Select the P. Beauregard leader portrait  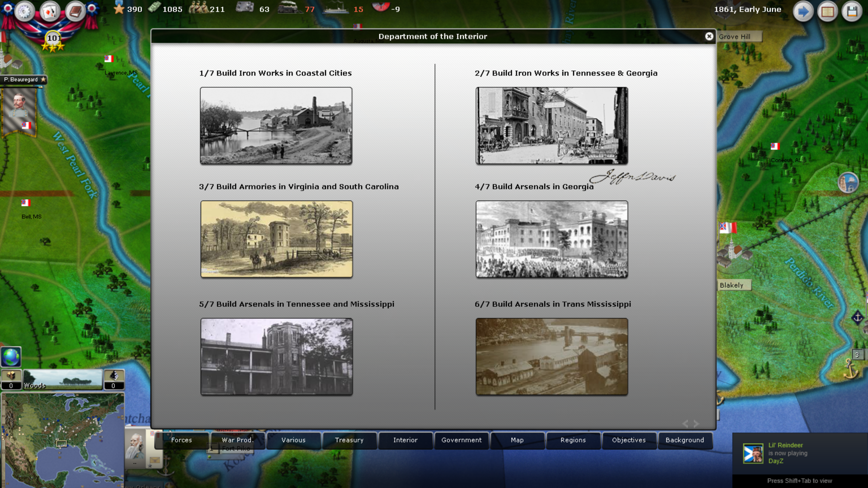pyautogui.click(x=19, y=111)
